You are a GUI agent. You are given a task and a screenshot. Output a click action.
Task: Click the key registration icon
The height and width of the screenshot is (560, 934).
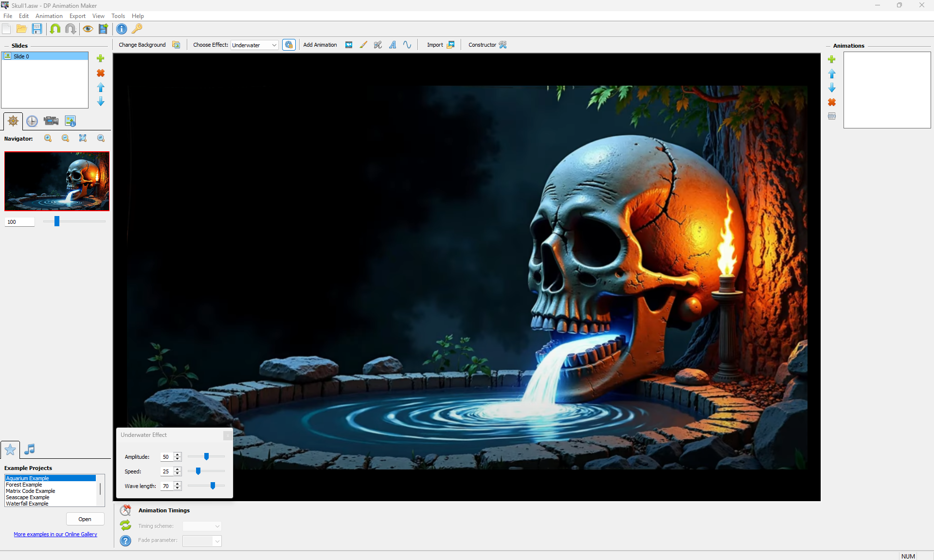137,29
